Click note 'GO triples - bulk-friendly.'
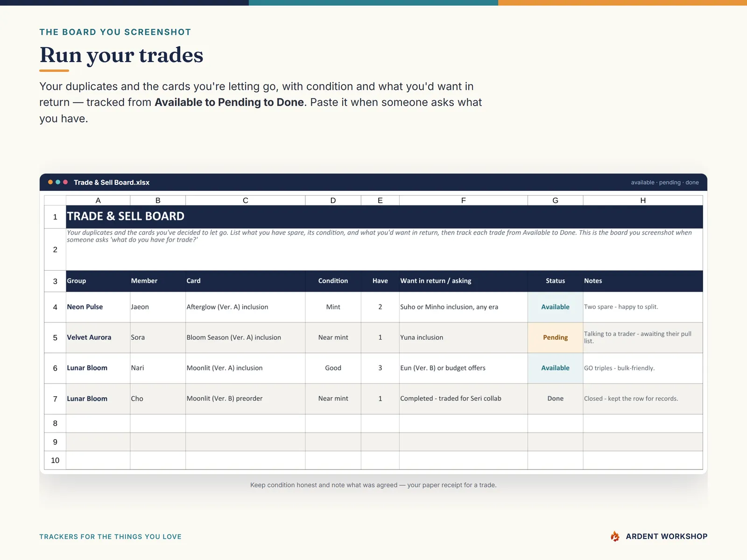The image size is (747, 560). pyautogui.click(x=643, y=368)
